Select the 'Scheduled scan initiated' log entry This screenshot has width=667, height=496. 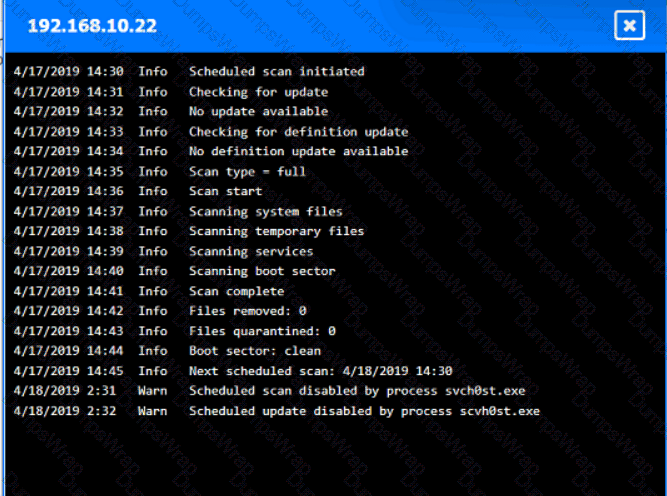tap(276, 71)
